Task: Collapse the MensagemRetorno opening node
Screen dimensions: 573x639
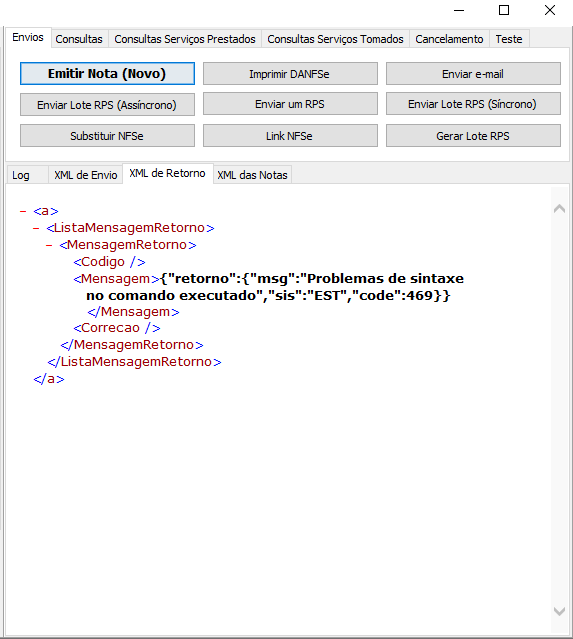Action: (x=49, y=245)
